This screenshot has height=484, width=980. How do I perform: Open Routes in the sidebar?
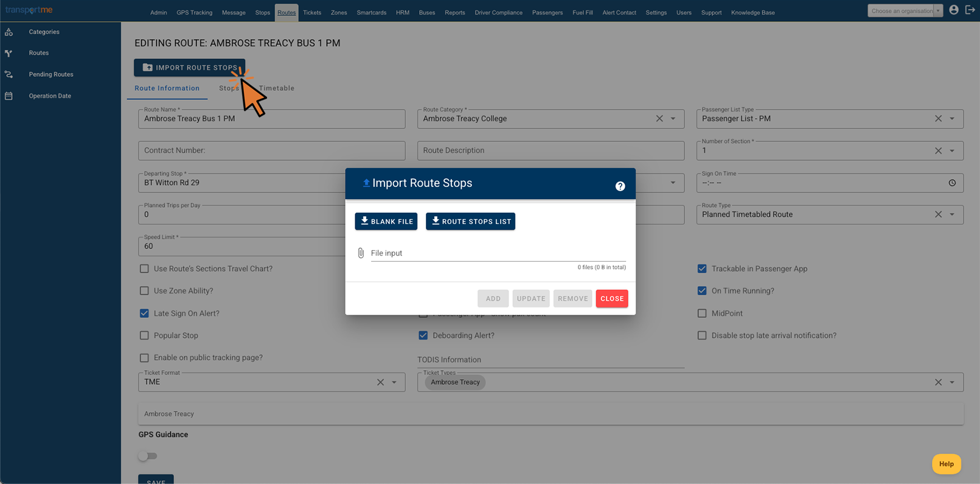[x=38, y=53]
